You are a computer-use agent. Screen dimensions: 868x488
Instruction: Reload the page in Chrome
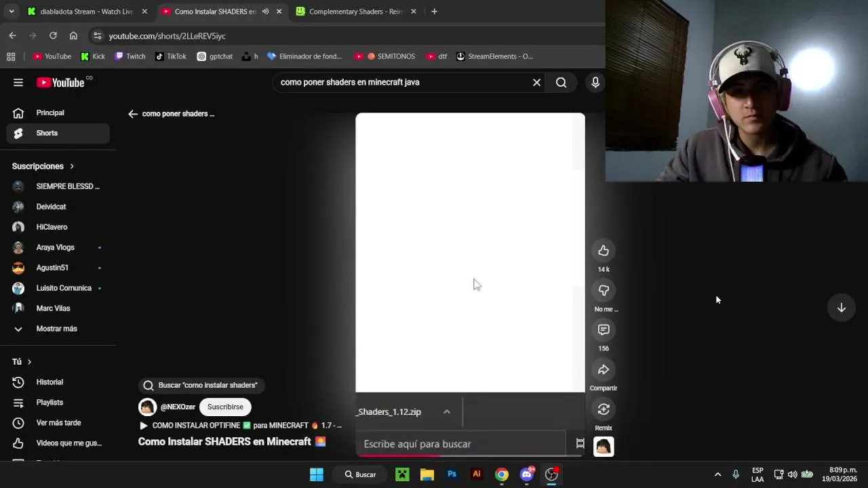coord(53,35)
